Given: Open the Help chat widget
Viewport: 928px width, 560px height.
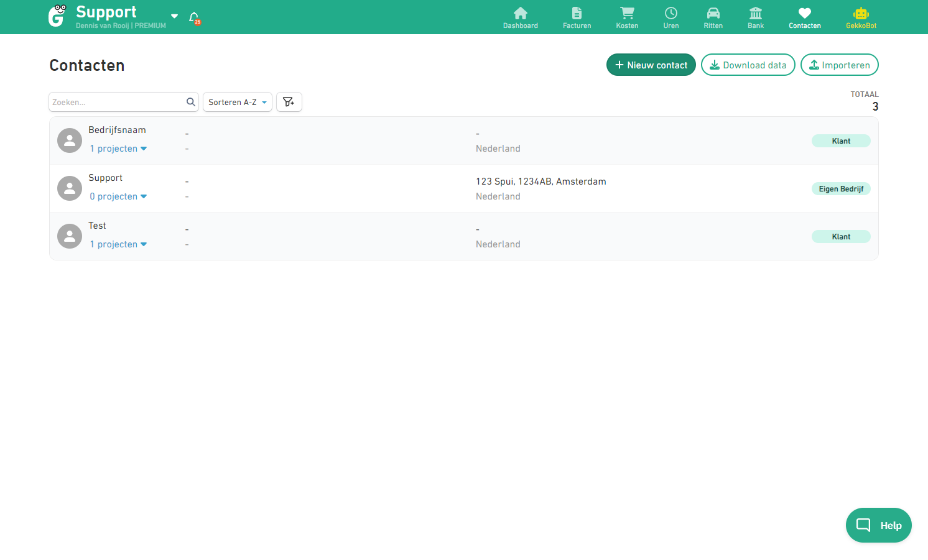Looking at the screenshot, I should click(879, 525).
